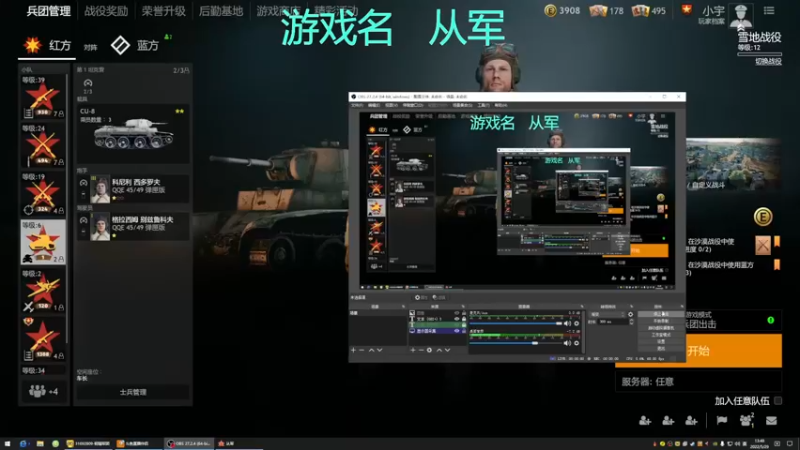
Task: Open source properties gear in sources toolbar
Action: 429,350
